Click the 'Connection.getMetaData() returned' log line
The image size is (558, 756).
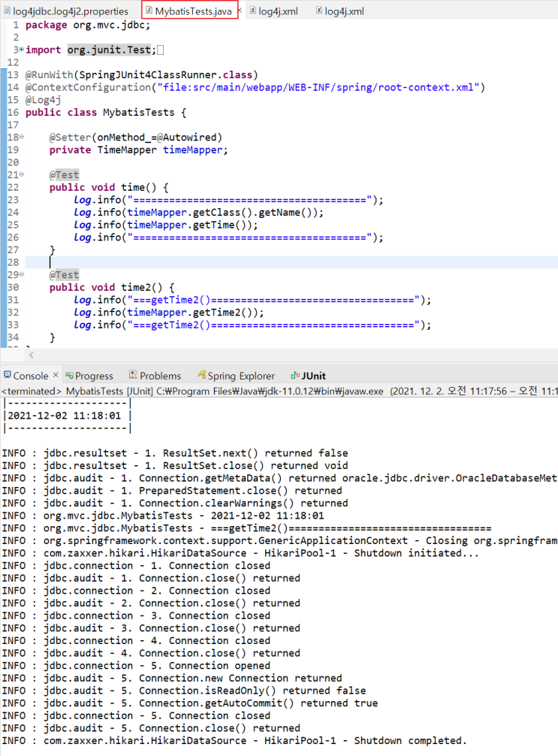click(x=279, y=478)
